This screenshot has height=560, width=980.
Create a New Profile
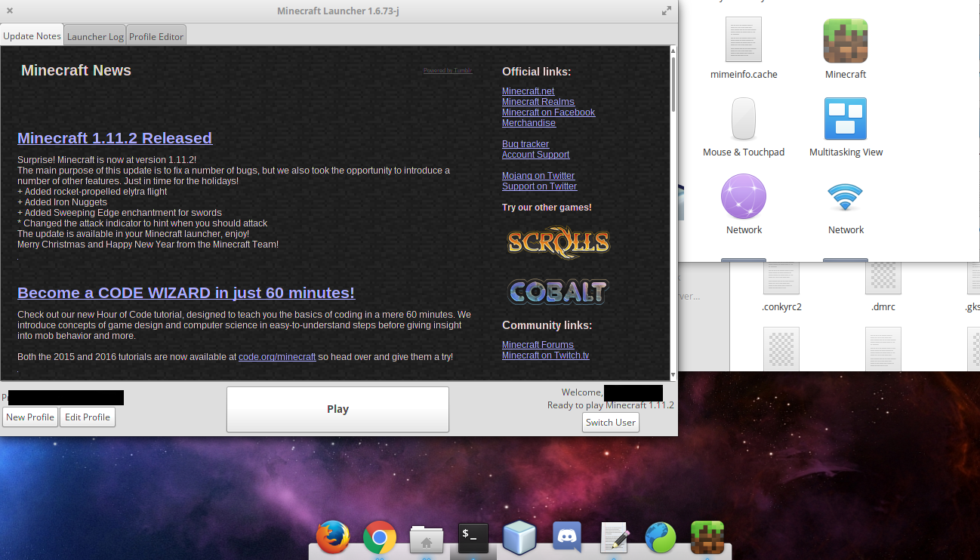(30, 417)
